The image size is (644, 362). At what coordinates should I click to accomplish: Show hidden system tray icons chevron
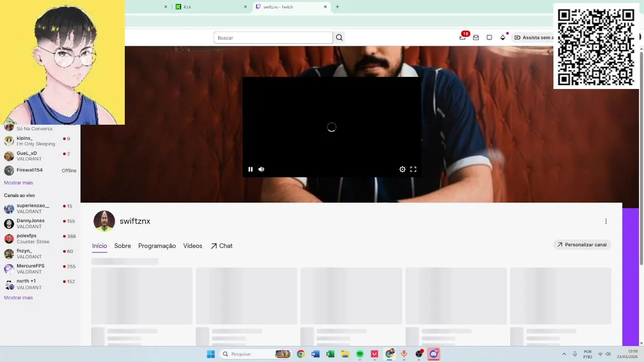point(563,354)
